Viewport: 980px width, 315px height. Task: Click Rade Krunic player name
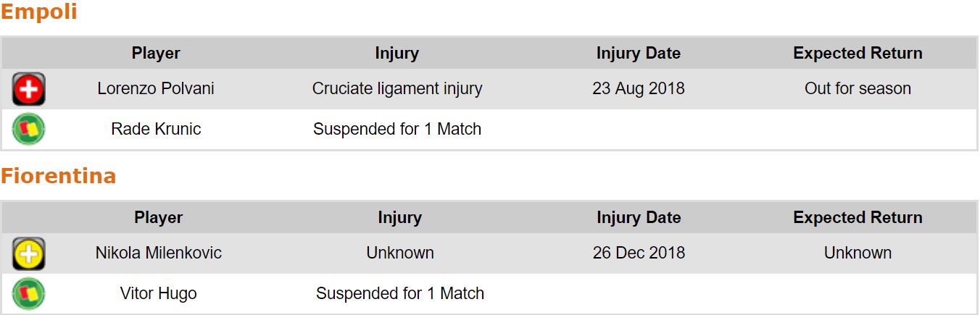(x=156, y=129)
